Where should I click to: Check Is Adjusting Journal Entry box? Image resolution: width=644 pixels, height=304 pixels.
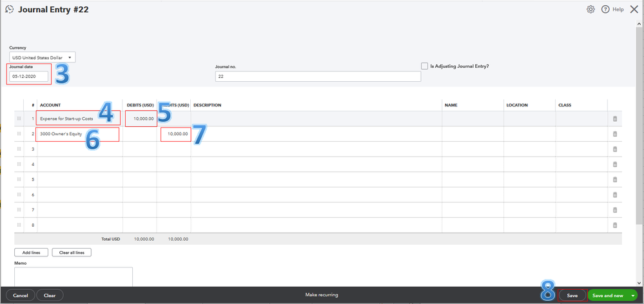coord(425,66)
